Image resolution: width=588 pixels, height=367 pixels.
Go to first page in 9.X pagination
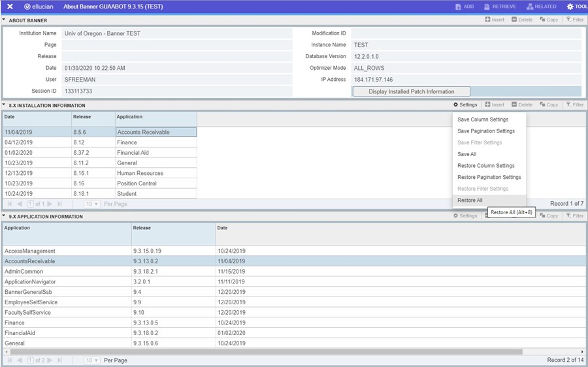(x=10, y=360)
